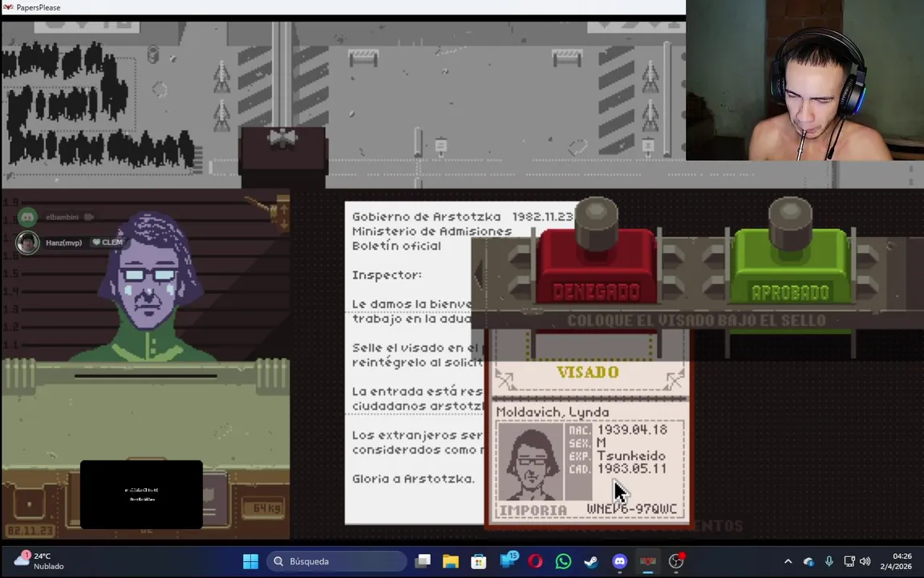Viewport: 924px width, 578px height.
Task: Click the upper-right guard by the striped barrier
Action: coord(650,76)
